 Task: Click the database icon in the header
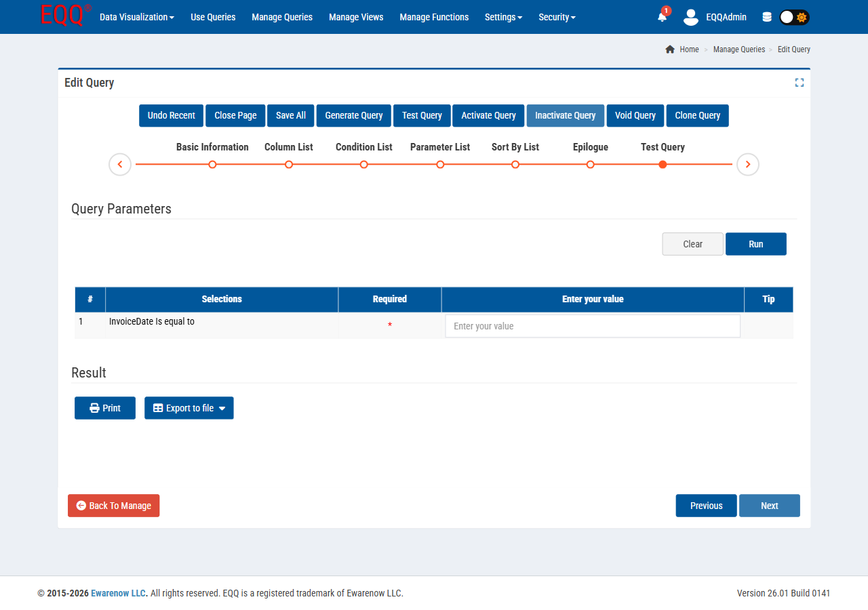click(767, 16)
